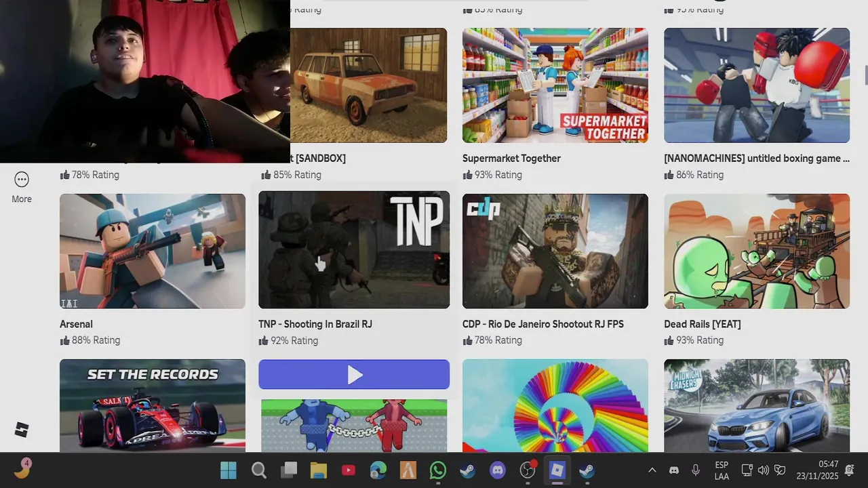868x488 pixels.
Task: Click the thumbs-up icon under Arsenal
Action: pos(65,340)
